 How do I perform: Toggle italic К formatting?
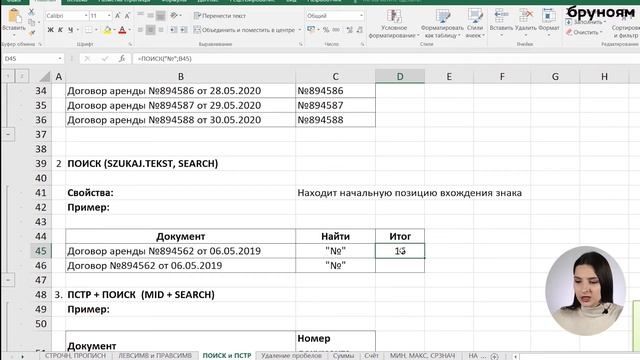click(60, 30)
